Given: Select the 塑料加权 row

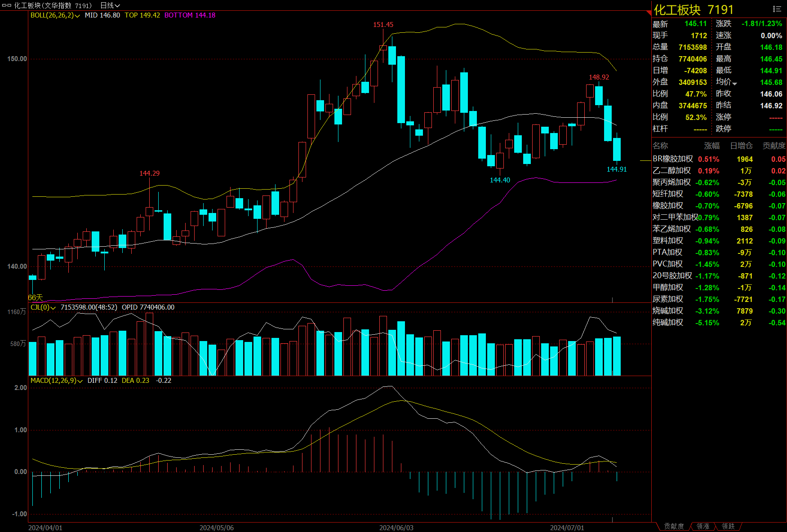Looking at the screenshot, I should pyautogui.click(x=719, y=241).
